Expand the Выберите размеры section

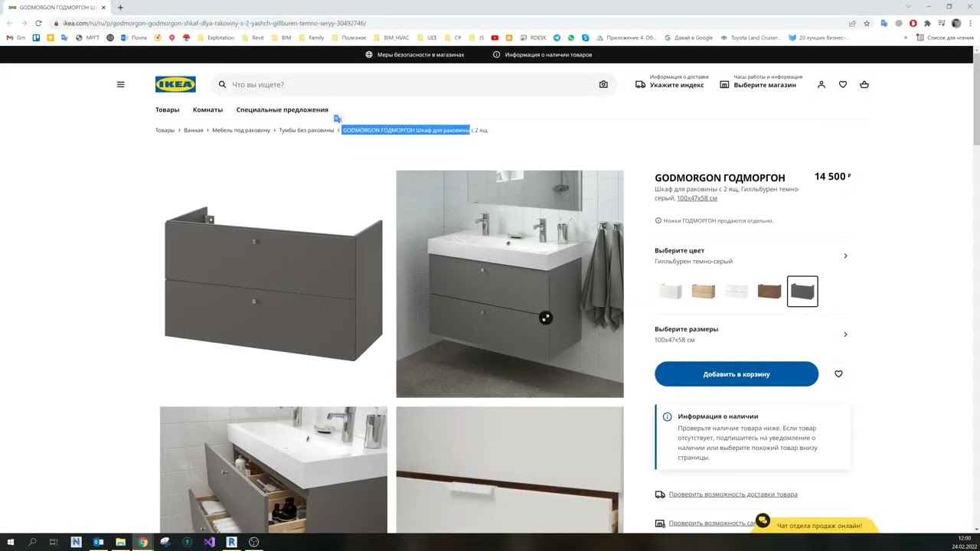point(752,334)
